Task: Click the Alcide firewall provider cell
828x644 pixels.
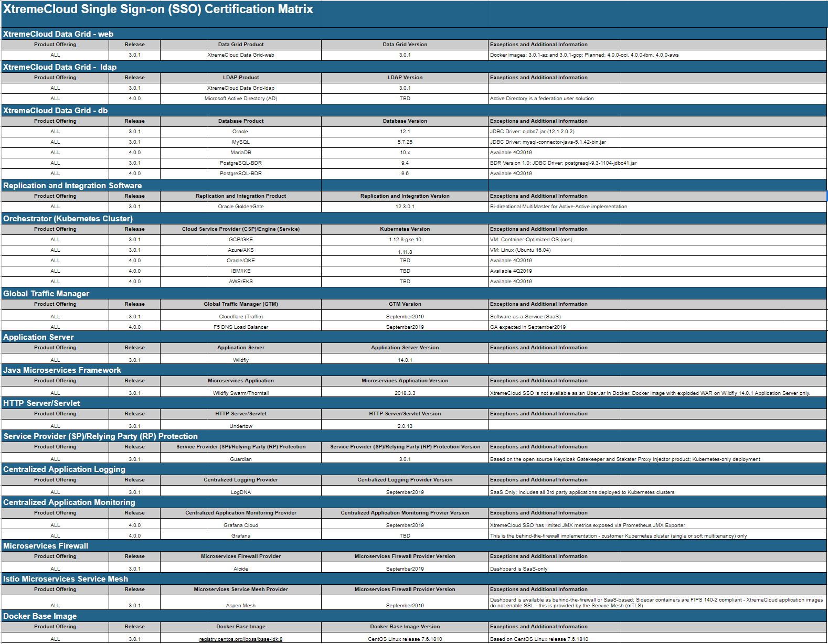Action: coord(241,569)
